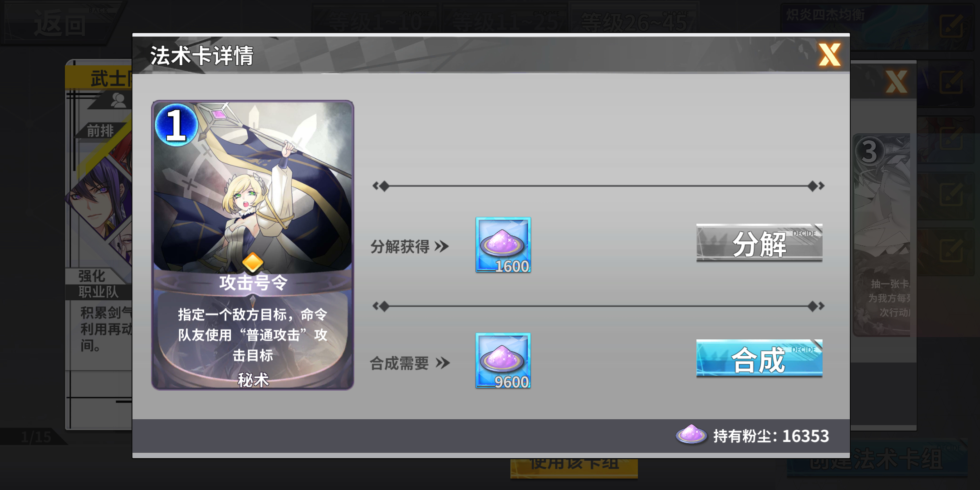This screenshot has width=980, height=490.
Task: Close the background panel with orange X
Action: [896, 82]
